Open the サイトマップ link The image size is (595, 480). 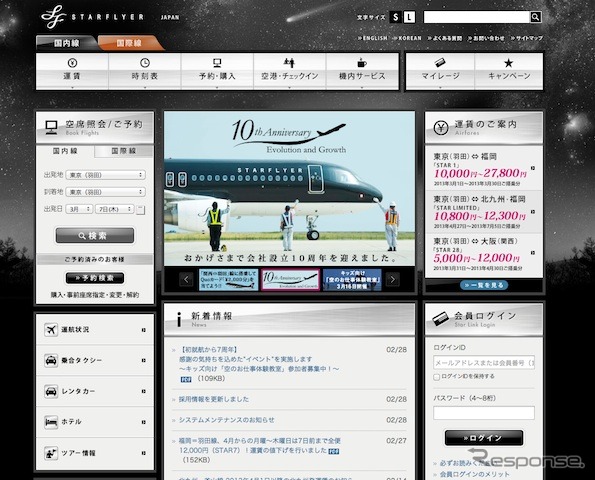click(527, 38)
